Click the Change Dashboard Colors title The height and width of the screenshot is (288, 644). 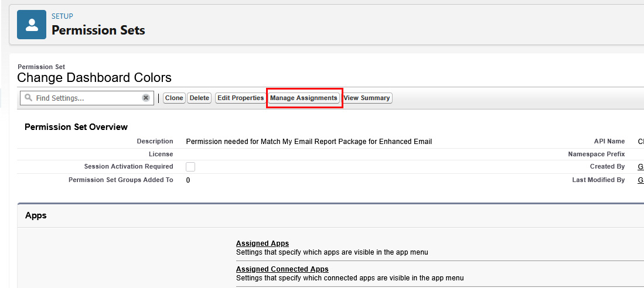pos(94,78)
